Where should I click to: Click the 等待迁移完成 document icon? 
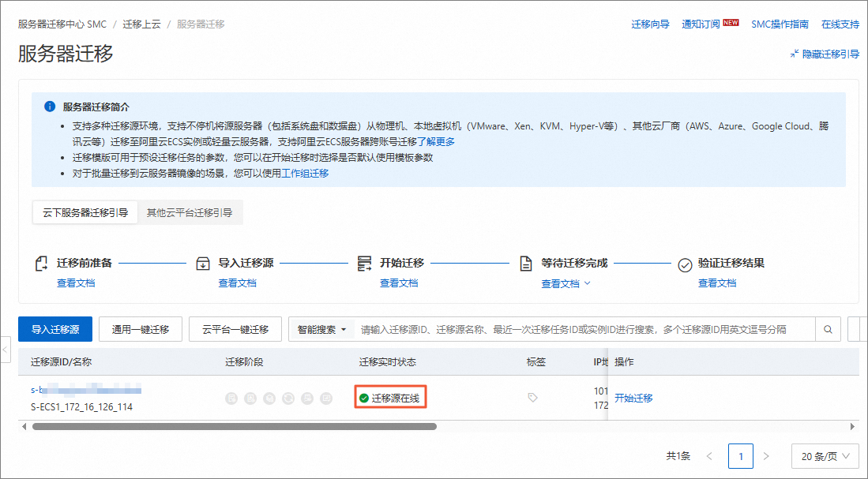(x=526, y=264)
